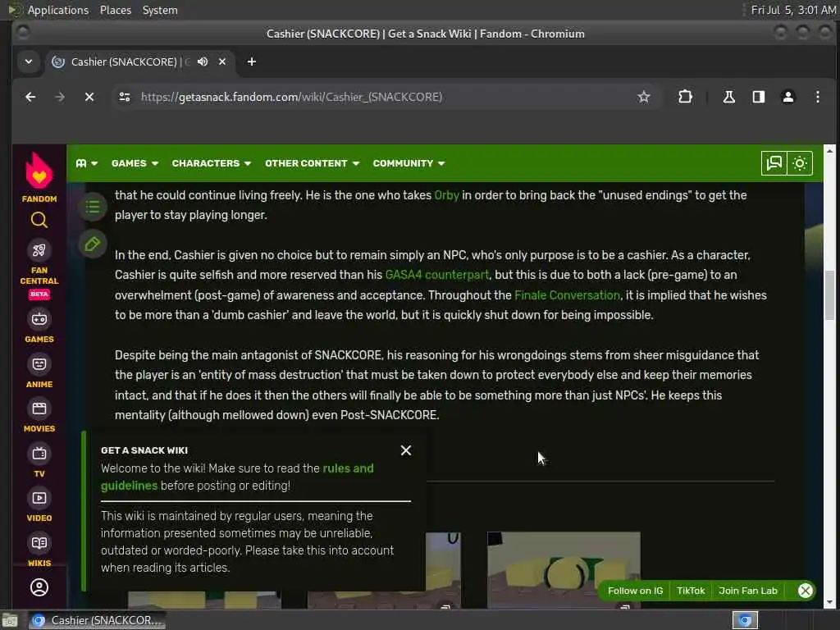Open the tab search dropdown chevron

point(29,62)
